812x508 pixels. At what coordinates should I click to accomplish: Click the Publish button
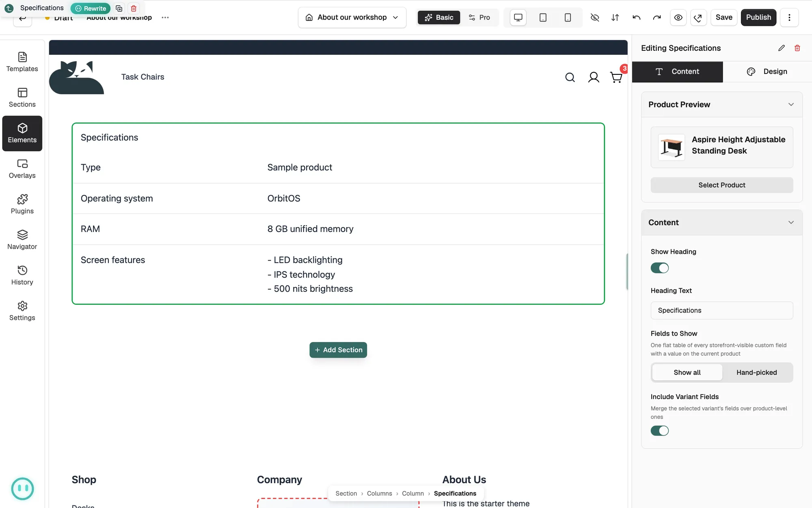coord(758,17)
